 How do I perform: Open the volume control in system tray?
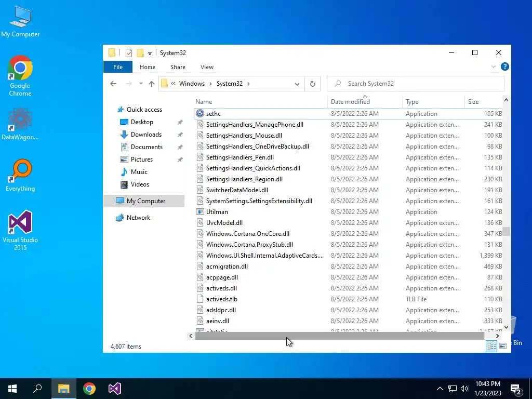coord(464,389)
